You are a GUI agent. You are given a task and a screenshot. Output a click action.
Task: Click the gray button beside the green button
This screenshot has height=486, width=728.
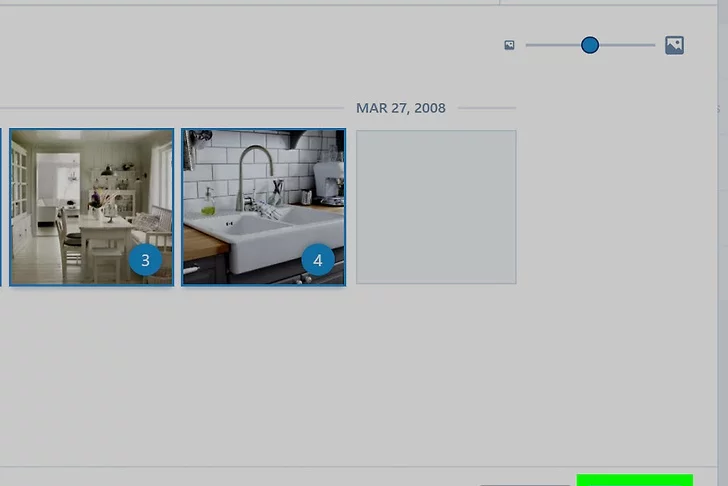(x=525, y=484)
